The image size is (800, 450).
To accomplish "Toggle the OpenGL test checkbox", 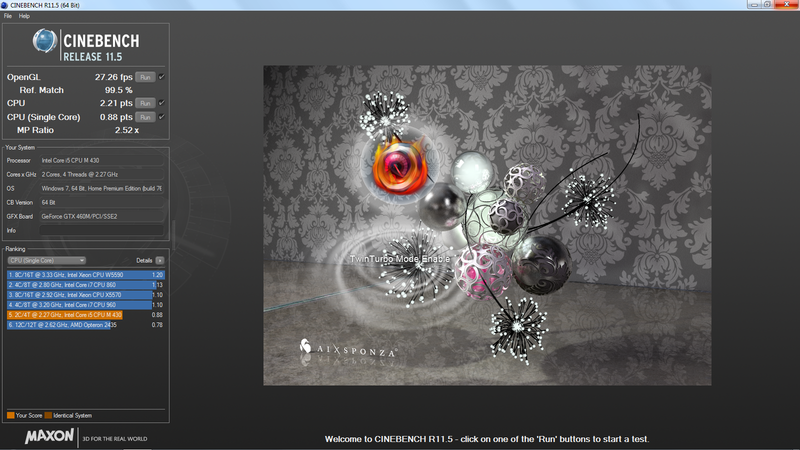I will point(162,77).
